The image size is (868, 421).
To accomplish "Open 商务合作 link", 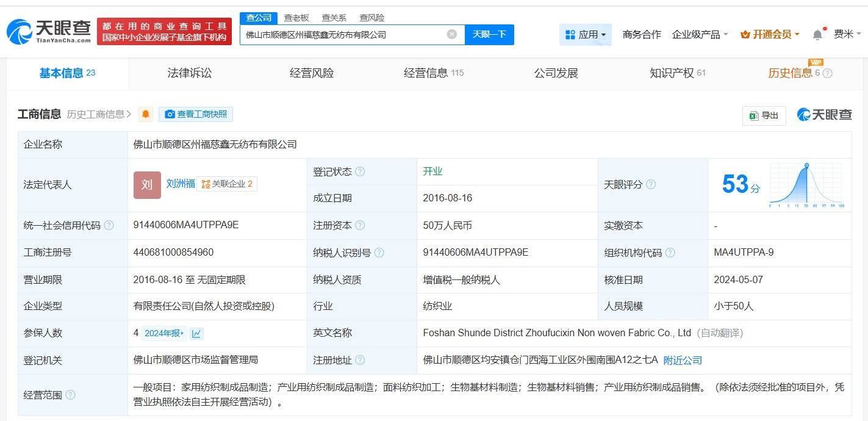I will point(642,35).
